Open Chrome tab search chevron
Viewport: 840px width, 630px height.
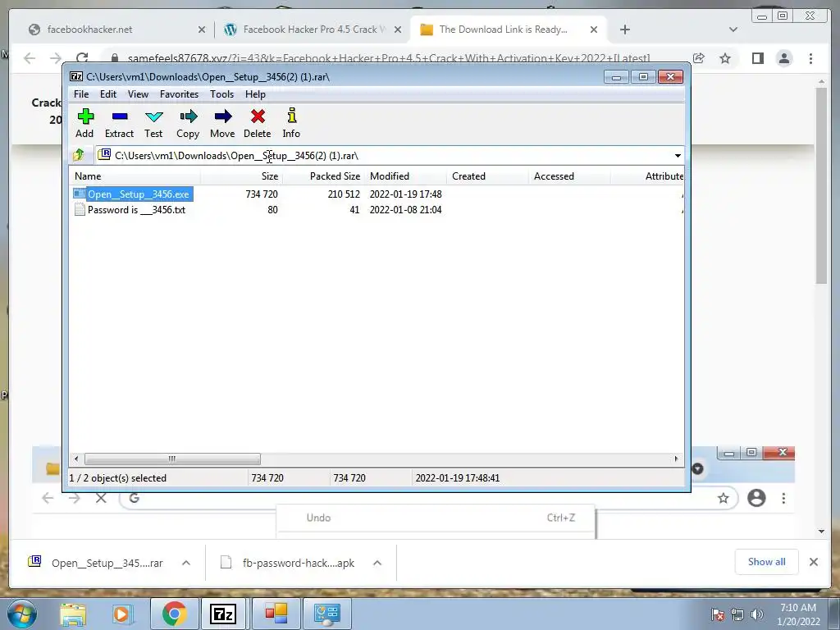click(x=733, y=30)
